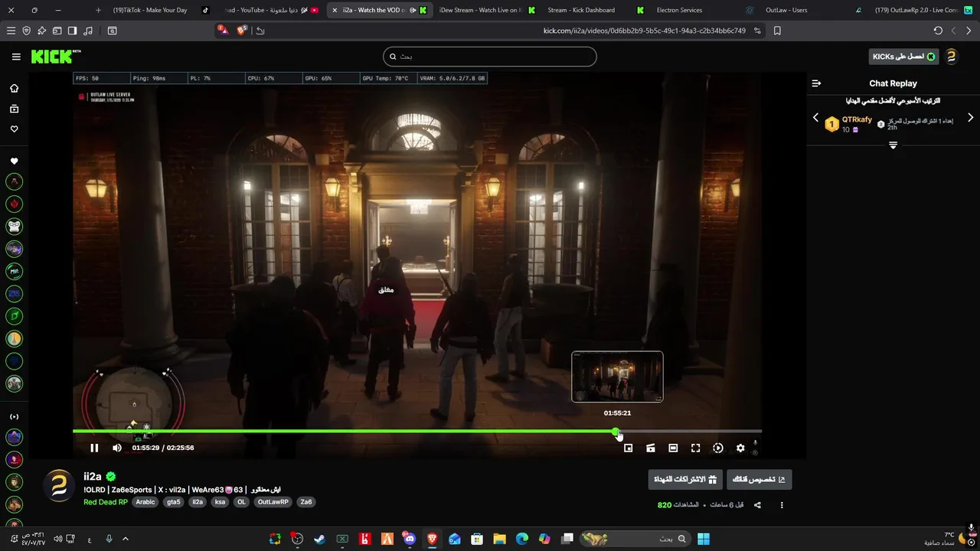Seek within the unplayed gray part of the timeline
Image resolution: width=980 pixels, height=551 pixels.
click(689, 432)
